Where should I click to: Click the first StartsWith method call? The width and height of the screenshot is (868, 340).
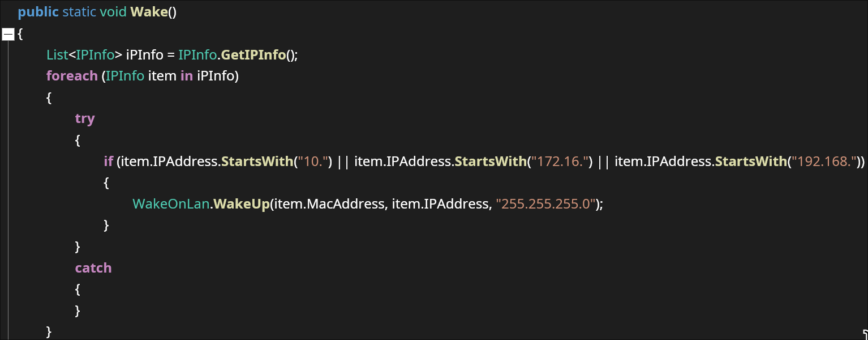(256, 161)
